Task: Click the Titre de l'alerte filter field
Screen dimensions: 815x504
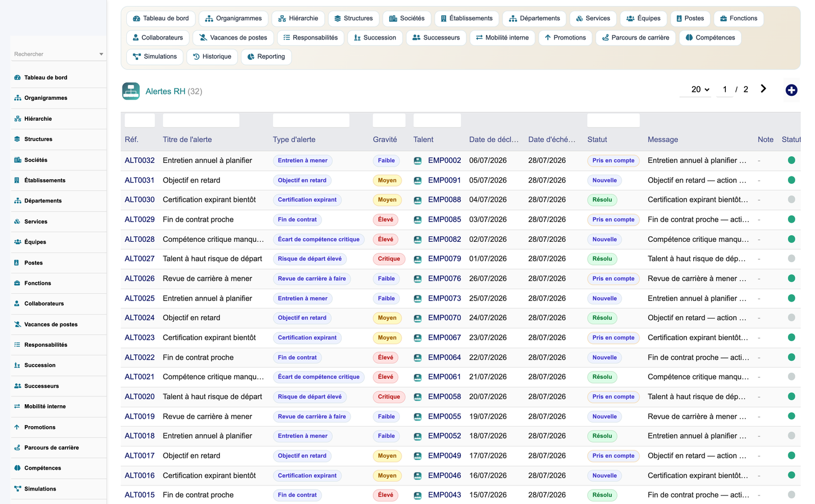Action: (201, 120)
